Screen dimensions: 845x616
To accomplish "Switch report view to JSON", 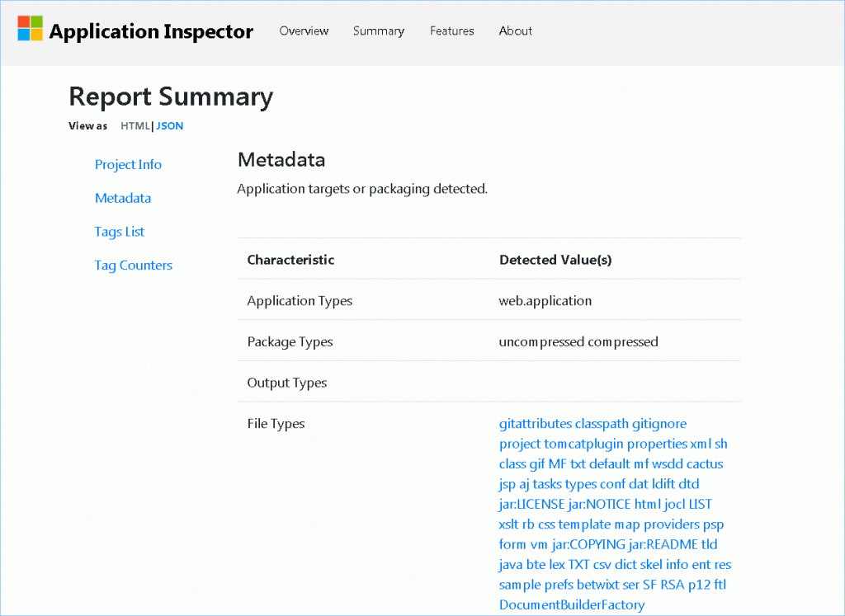I will click(x=170, y=126).
